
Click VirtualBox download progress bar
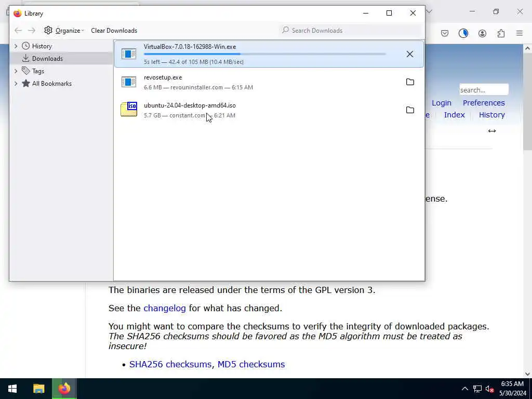[264, 54]
